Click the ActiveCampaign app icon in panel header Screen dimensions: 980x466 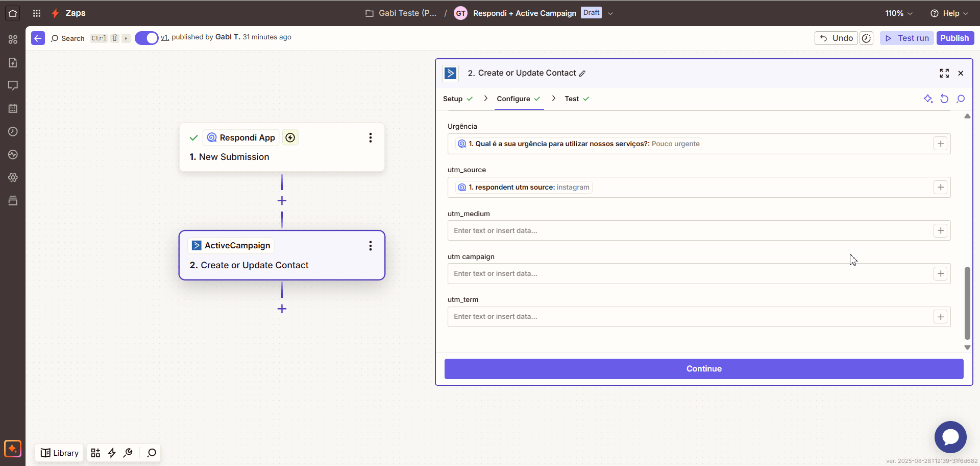coord(450,73)
